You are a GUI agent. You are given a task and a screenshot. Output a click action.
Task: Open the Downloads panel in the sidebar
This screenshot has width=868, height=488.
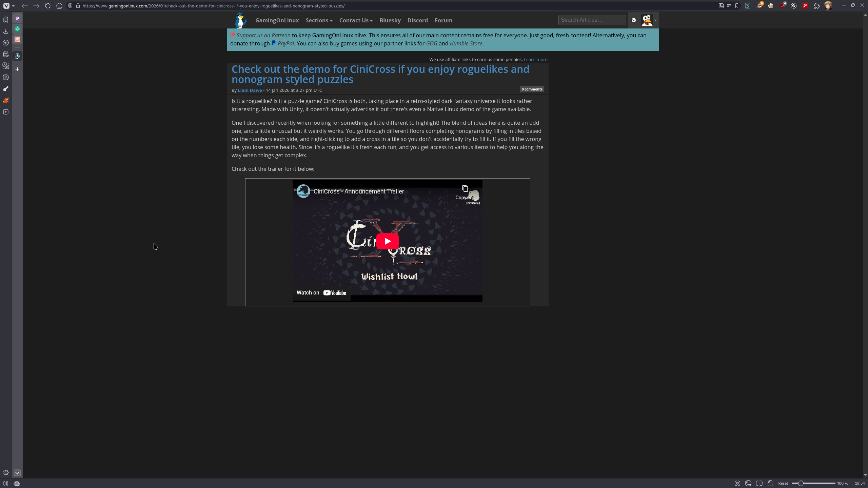[x=6, y=31]
